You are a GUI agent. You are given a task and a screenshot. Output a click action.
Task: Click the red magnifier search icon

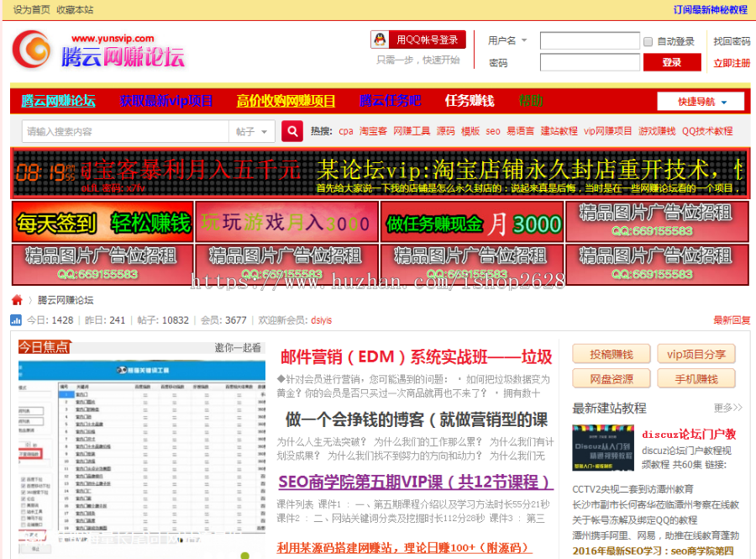coord(292,132)
